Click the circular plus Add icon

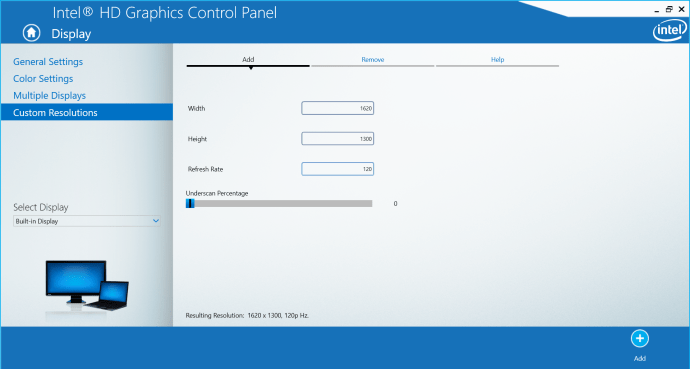tap(639, 339)
